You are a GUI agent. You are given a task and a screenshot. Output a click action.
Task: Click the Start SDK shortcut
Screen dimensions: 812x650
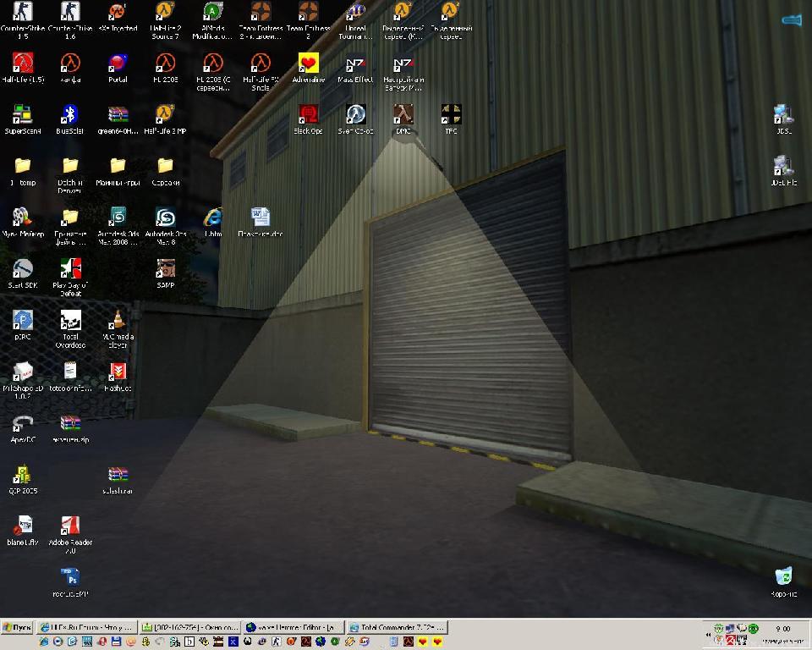coord(22,273)
